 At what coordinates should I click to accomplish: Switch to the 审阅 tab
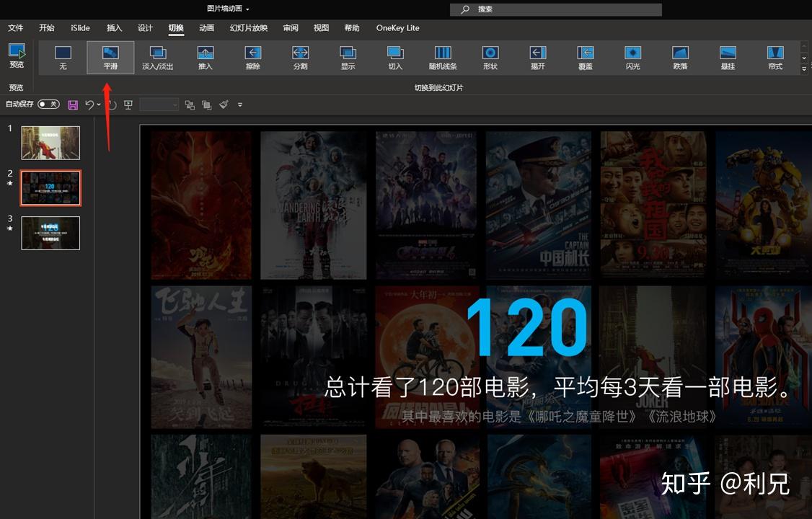(291, 28)
